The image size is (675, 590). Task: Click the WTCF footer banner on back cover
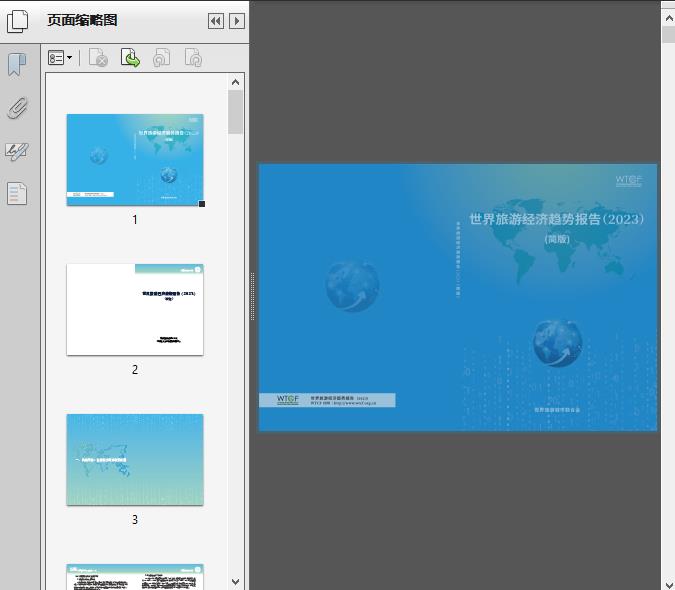pyautogui.click(x=327, y=400)
